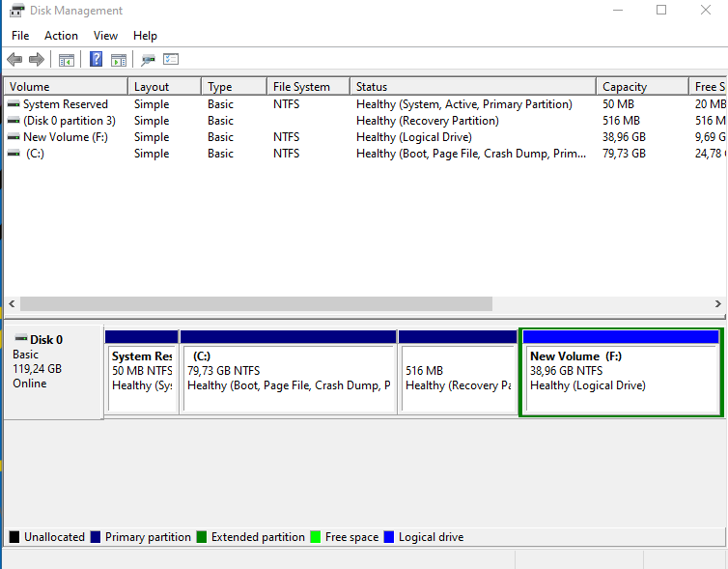Sort by the Capacity column header

pos(625,87)
